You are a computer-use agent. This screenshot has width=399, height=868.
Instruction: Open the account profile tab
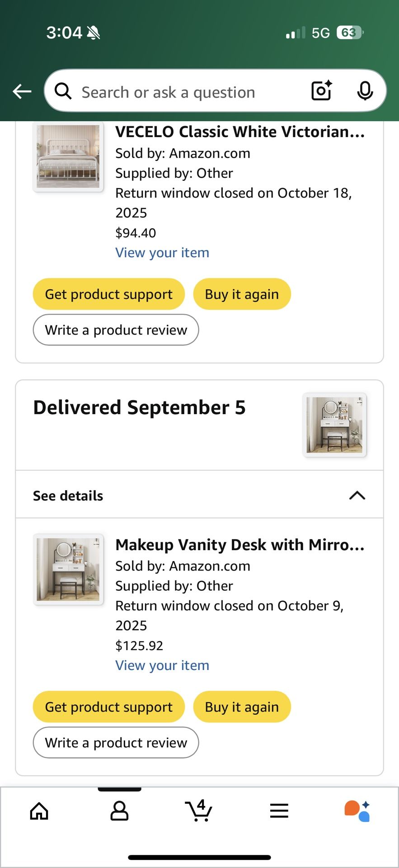119,811
